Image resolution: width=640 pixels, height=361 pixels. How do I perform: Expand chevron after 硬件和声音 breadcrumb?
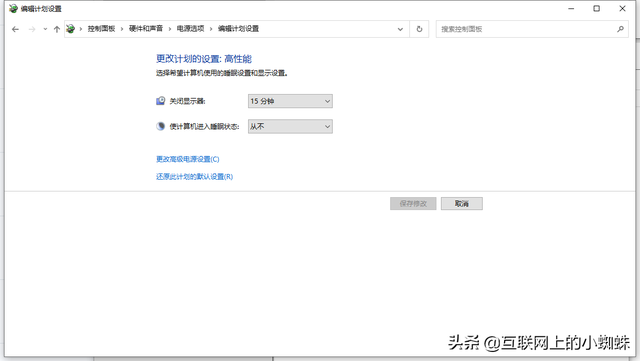click(170, 29)
